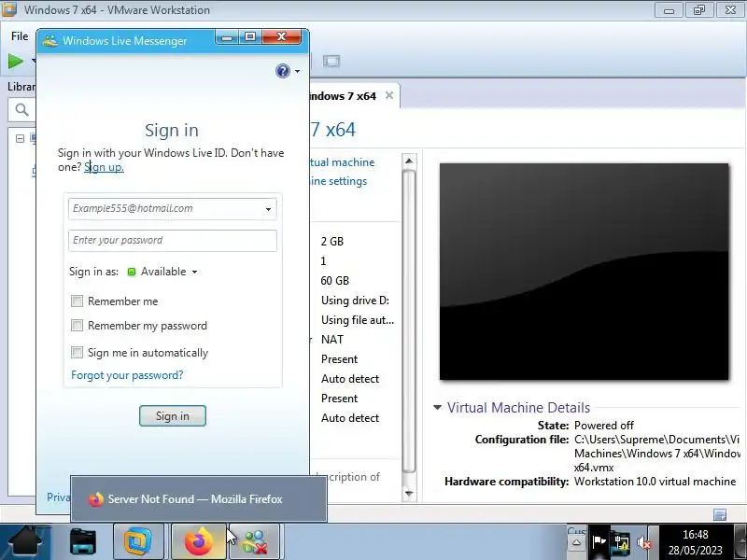The image size is (747, 560).
Task: Close the Windows 7 x64 tab
Action: [389, 95]
